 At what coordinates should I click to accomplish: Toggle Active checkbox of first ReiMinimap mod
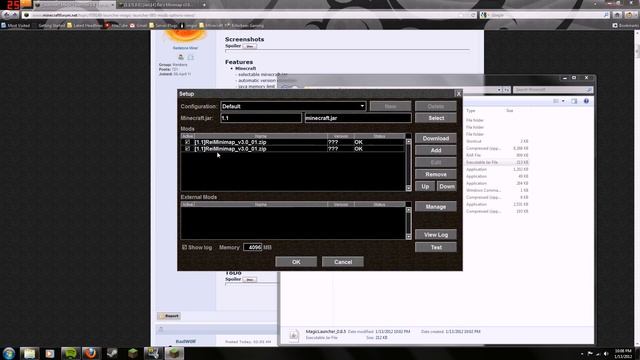[x=187, y=142]
